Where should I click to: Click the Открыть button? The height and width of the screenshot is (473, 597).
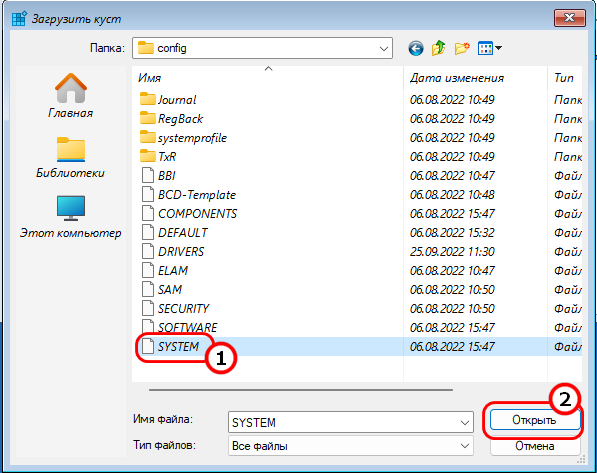coord(535,420)
